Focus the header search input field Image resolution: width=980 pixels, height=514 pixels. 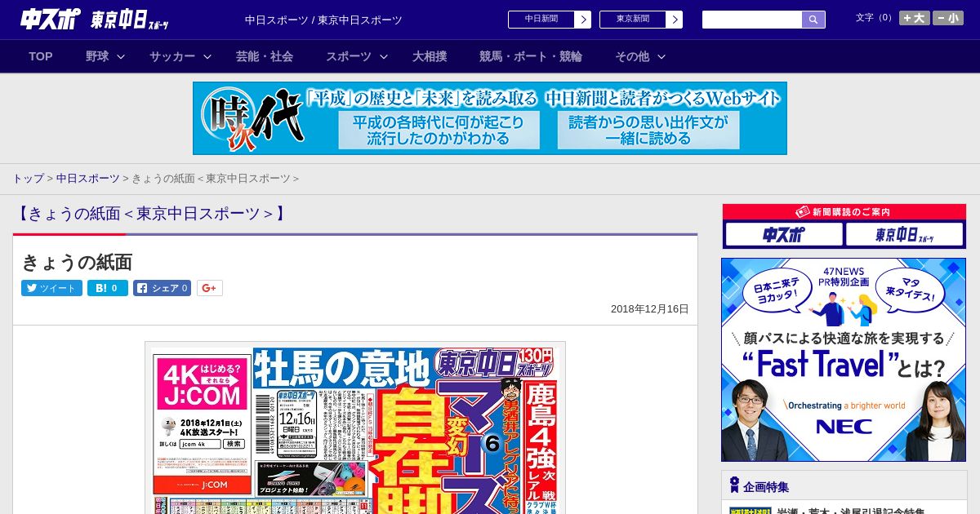tap(752, 20)
